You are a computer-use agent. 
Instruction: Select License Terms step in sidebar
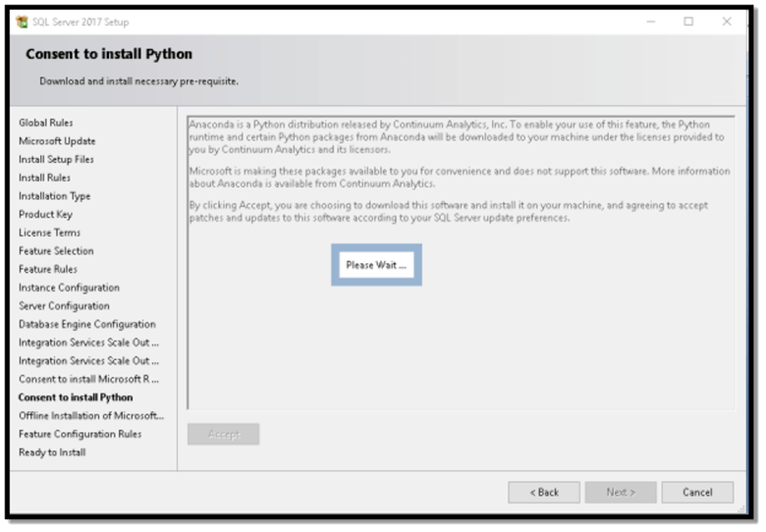(x=49, y=233)
